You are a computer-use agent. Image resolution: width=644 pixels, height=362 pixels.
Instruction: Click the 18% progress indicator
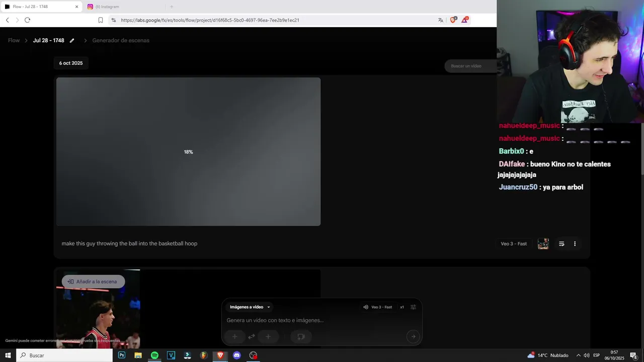click(188, 152)
